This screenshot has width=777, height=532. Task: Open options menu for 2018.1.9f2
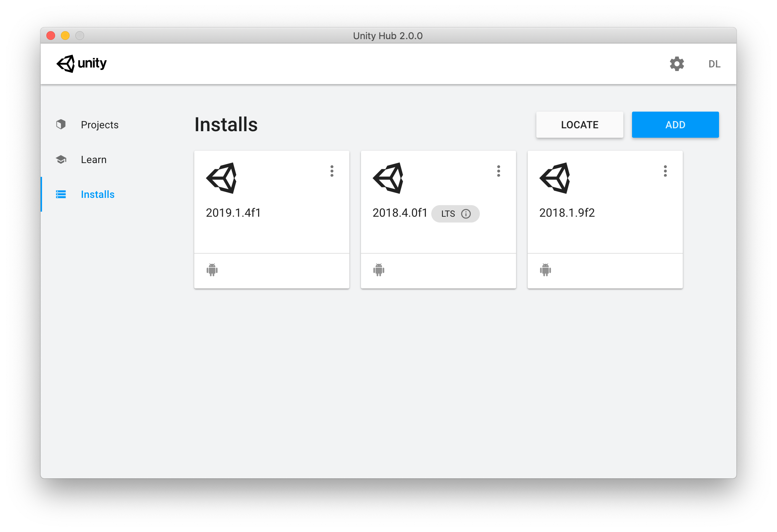[665, 171]
